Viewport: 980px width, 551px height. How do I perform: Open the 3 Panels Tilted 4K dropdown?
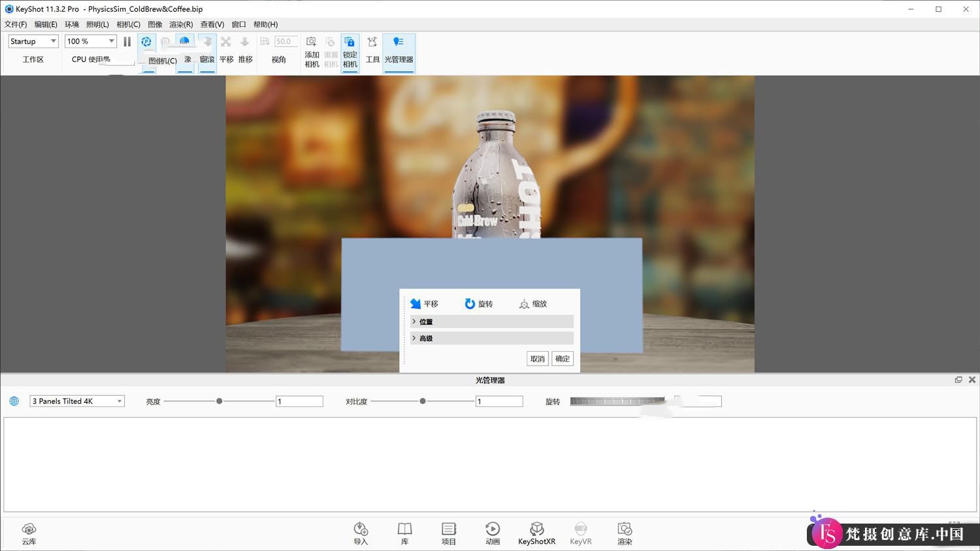[77, 401]
